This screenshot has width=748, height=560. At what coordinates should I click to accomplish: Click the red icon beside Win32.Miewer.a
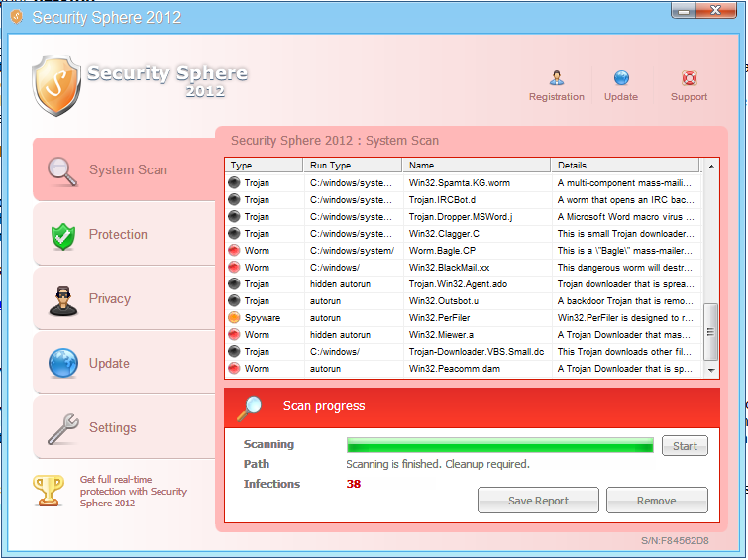click(234, 335)
